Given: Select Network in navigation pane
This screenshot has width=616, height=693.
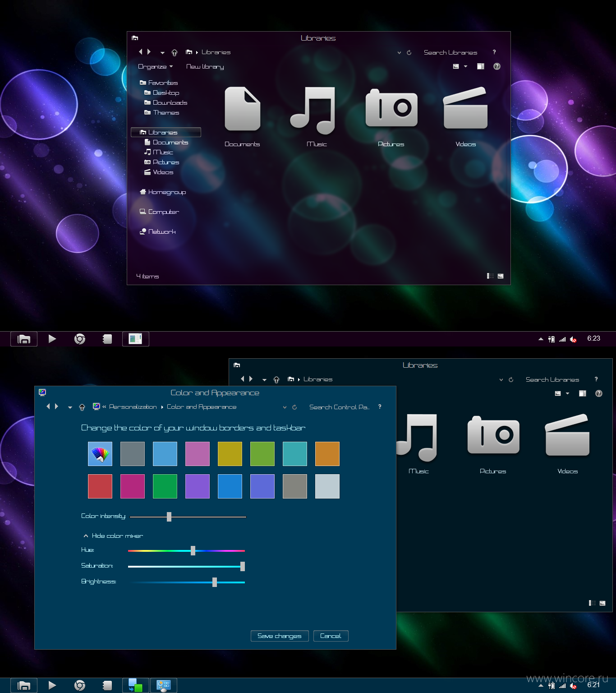Looking at the screenshot, I should [x=157, y=231].
